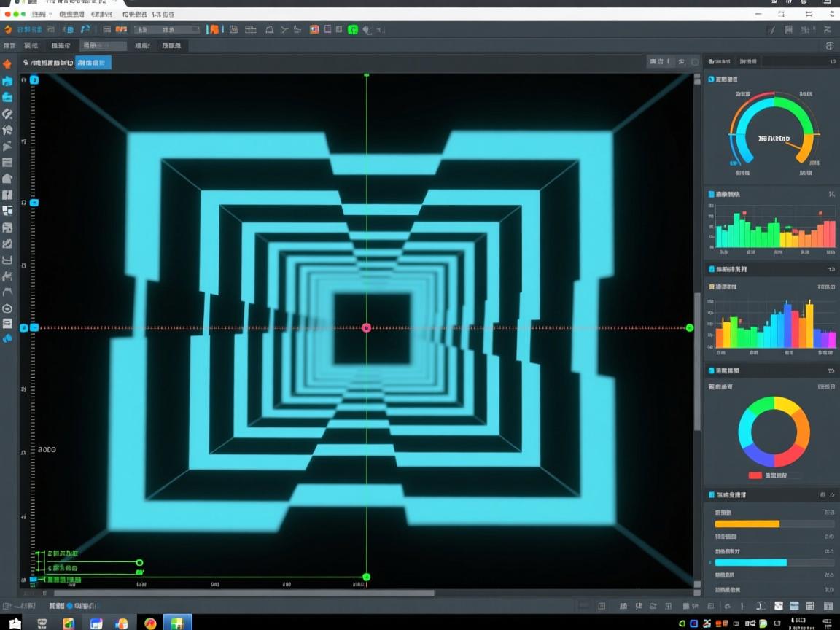
Task: Click the green rounded square toolbar icon
Action: tap(353, 30)
